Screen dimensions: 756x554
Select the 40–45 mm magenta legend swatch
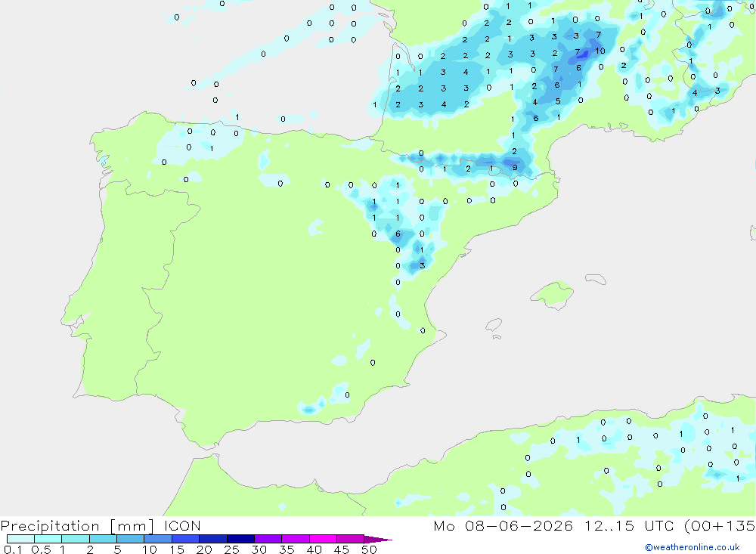(x=323, y=539)
